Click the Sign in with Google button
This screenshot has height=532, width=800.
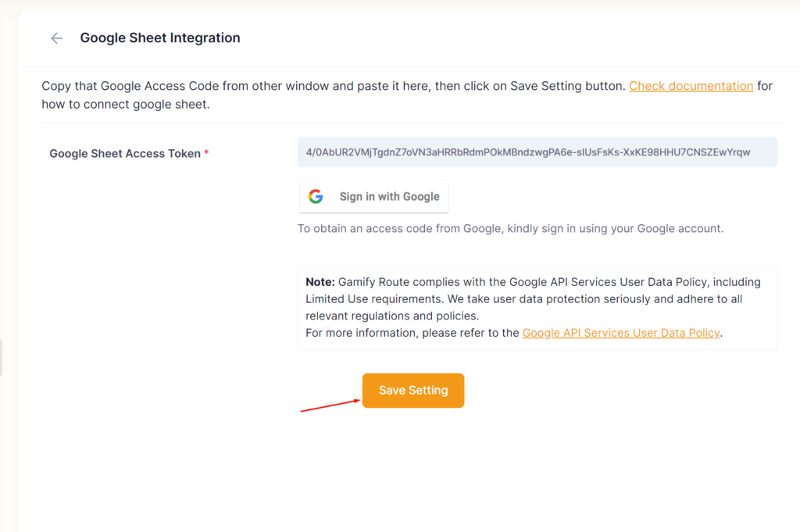click(373, 196)
